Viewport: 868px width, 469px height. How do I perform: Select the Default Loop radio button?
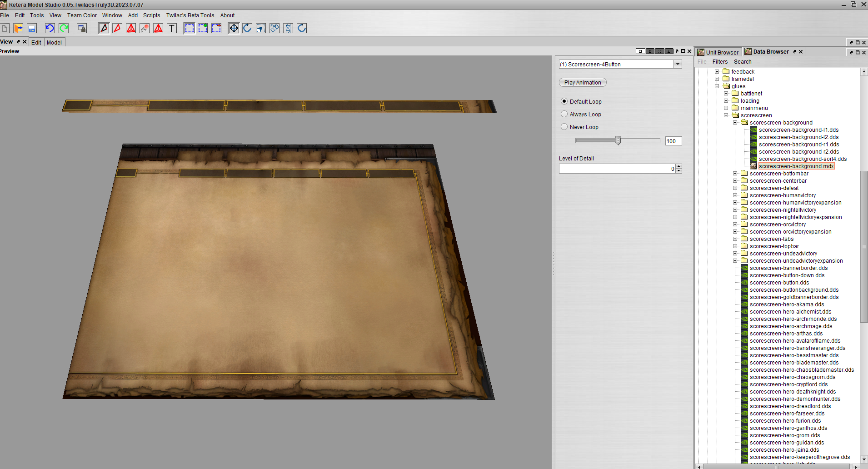point(564,101)
